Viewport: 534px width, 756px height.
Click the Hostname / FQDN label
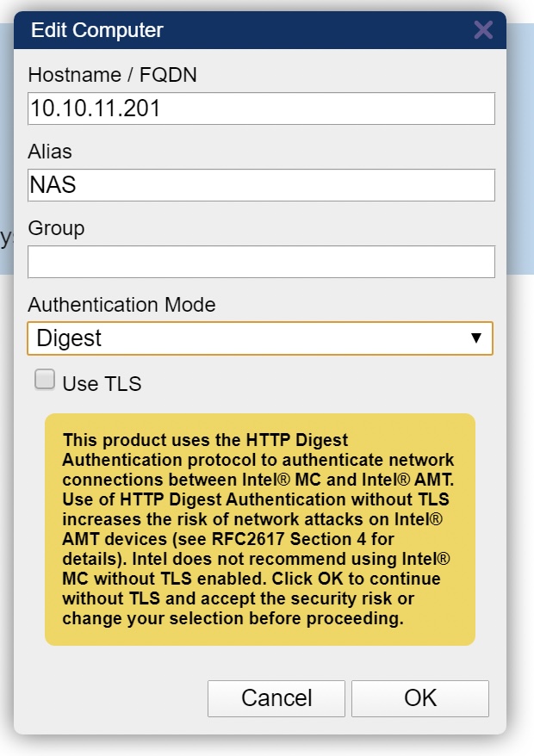click(112, 75)
